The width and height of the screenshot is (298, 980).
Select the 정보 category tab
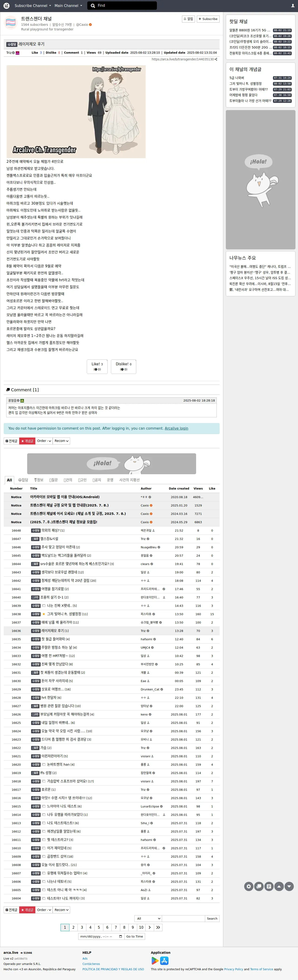[39, 480]
